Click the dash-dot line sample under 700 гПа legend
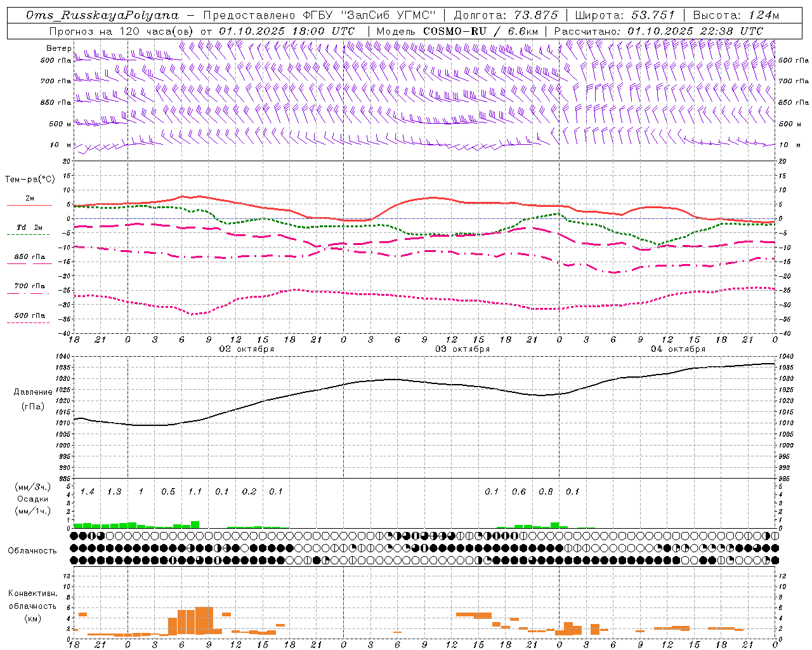The height and width of the screenshot is (650, 812). pos(29,293)
